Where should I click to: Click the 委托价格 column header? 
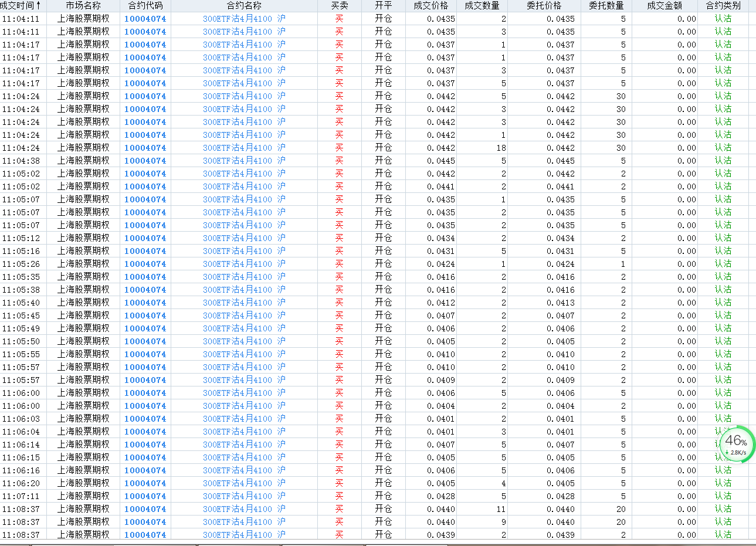click(x=544, y=6)
